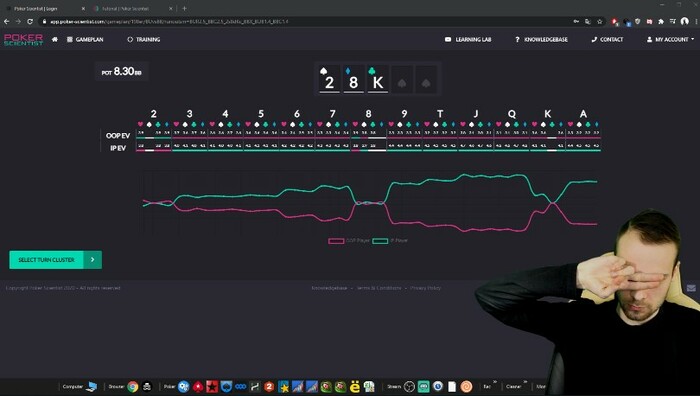This screenshot has width=700, height=396.
Task: Click the rank 9 column header
Action: coord(404,114)
